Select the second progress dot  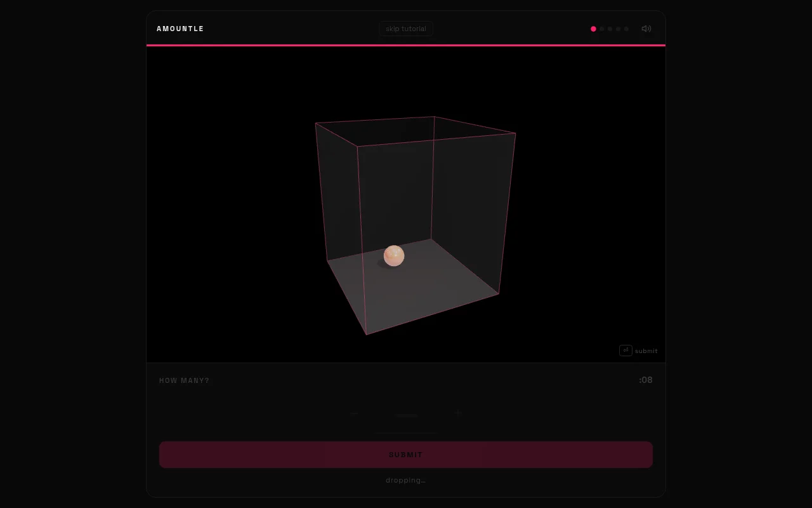[601, 29]
